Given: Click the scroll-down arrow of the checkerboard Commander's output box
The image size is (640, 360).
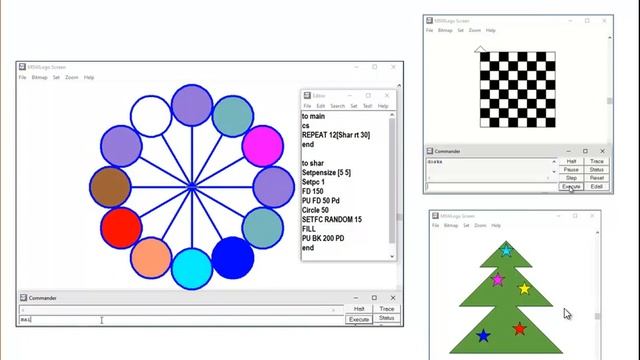Looking at the screenshot, I should point(554,172).
